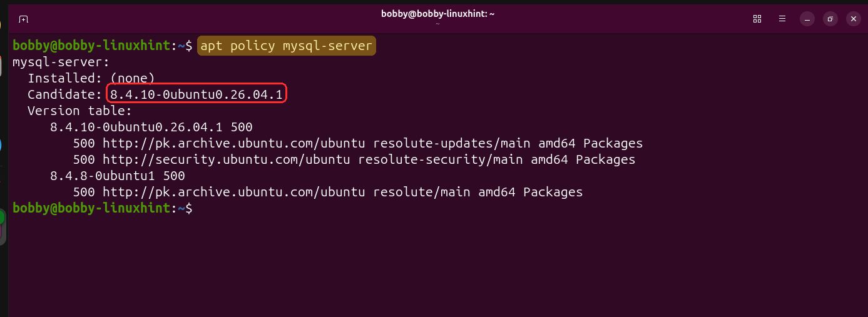
Task: Click the highlighted apt policy mysql-server command
Action: 287,46
